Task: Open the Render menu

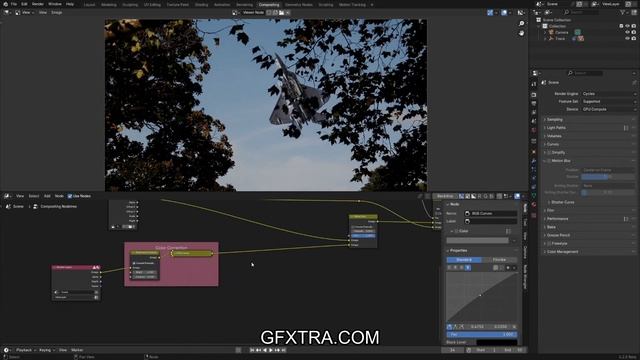Action: click(x=38, y=4)
